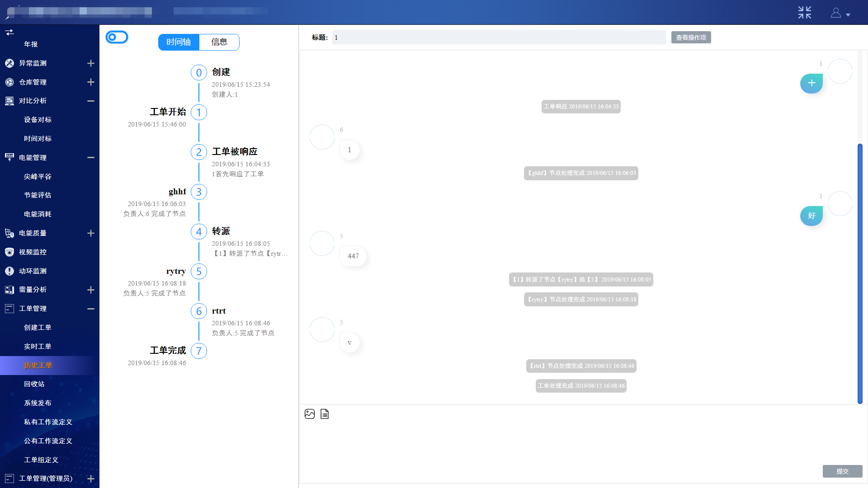
Task: Click the 需量分析 sidebar icon
Action: 9,290
